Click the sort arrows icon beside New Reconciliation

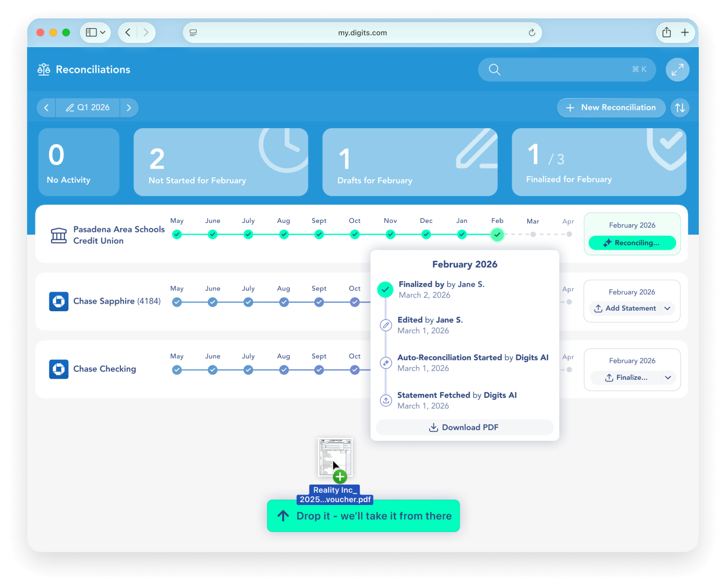[680, 108]
